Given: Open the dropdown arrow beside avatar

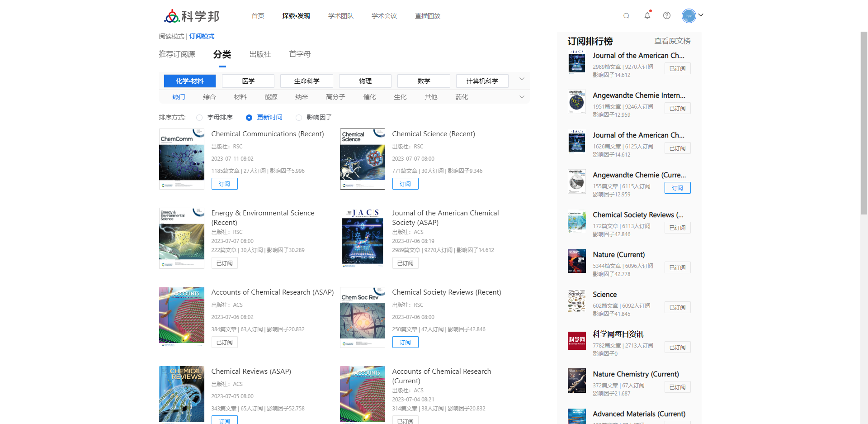Looking at the screenshot, I should [701, 15].
